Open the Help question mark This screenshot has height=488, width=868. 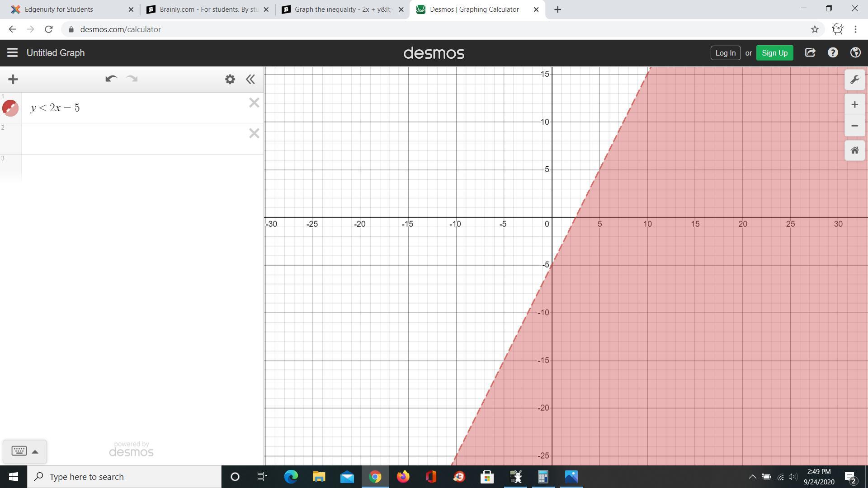point(832,53)
